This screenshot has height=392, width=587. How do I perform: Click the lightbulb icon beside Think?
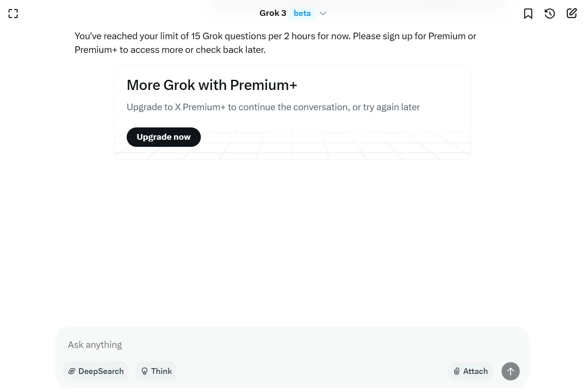tap(144, 371)
